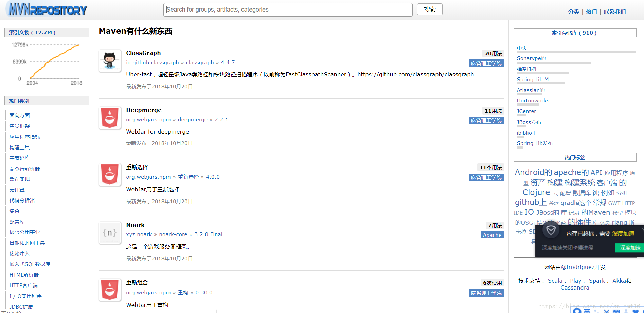Click the 7用法 usages badge
The height and width of the screenshot is (313, 644).
click(x=495, y=225)
